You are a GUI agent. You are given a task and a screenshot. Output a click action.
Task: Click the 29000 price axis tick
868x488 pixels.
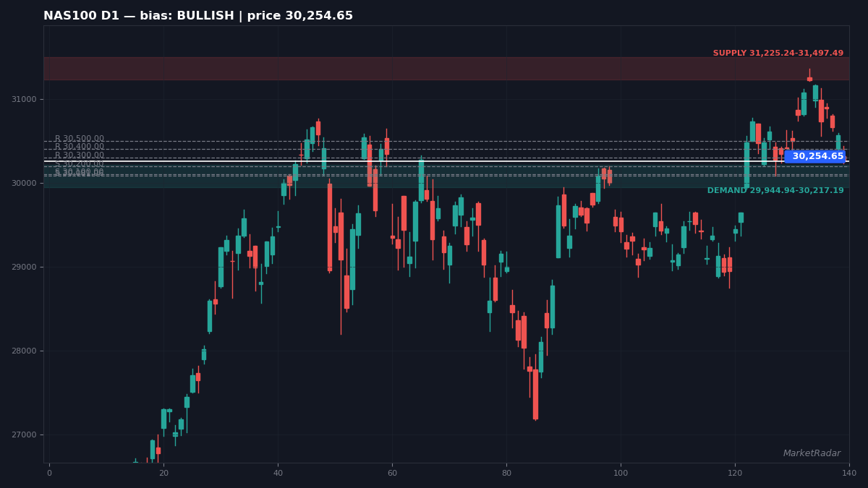click(x=25, y=267)
